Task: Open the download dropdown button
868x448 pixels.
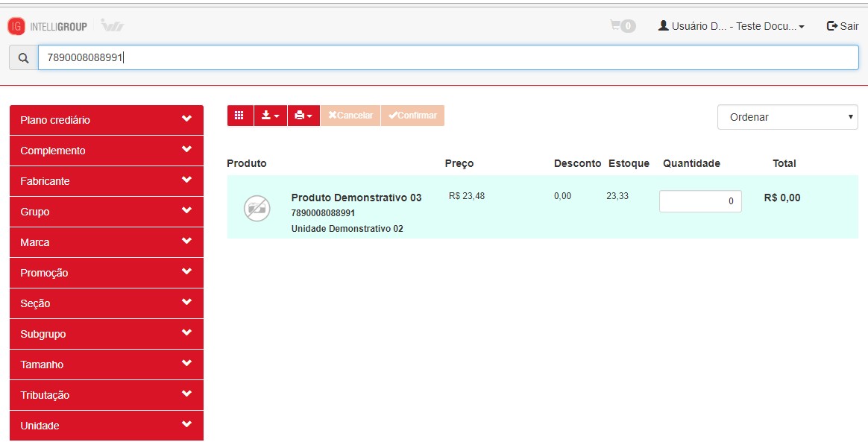Action: coord(271,115)
